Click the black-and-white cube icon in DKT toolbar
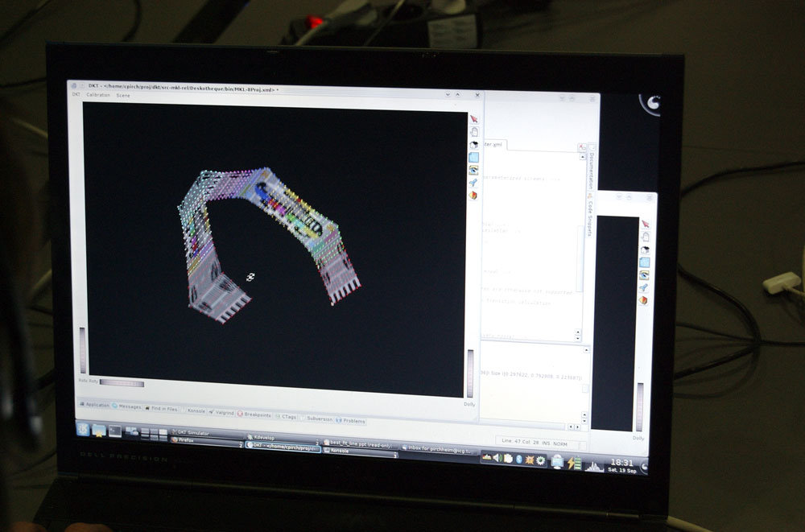This screenshot has height=532, width=805. click(473, 145)
